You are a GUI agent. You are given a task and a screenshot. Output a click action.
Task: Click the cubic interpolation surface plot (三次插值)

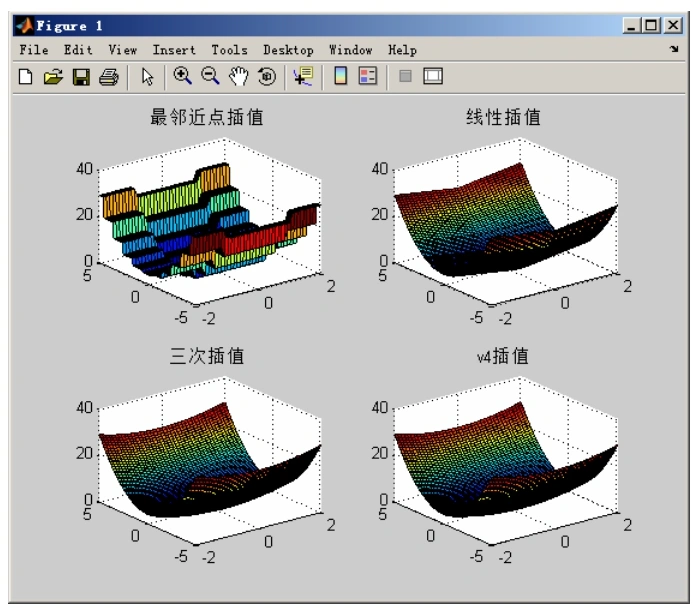pos(209,461)
